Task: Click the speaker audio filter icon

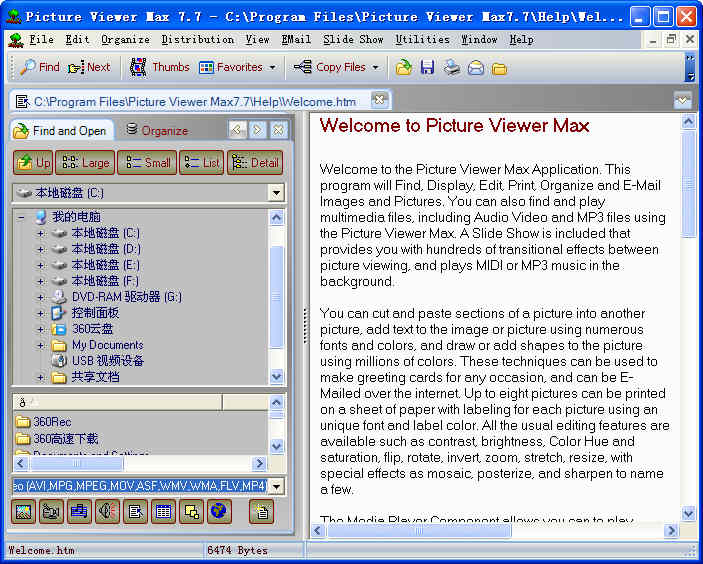Action: click(107, 512)
